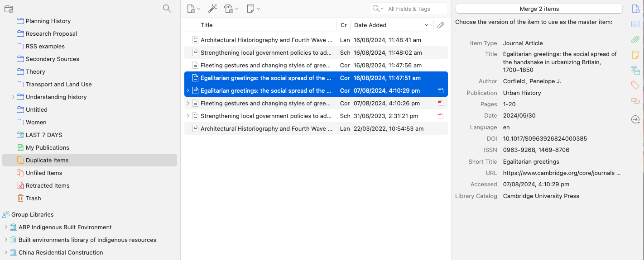Click PDF icon on Fleeting gestures row
The height and width of the screenshot is (260, 644).
[441, 103]
